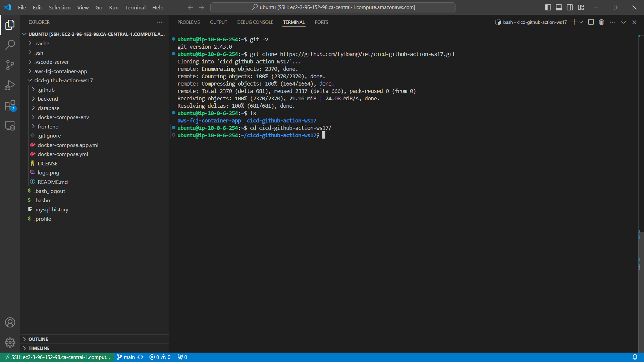Create a new terminal with plus icon
This screenshot has width=644, height=362.
click(x=574, y=22)
